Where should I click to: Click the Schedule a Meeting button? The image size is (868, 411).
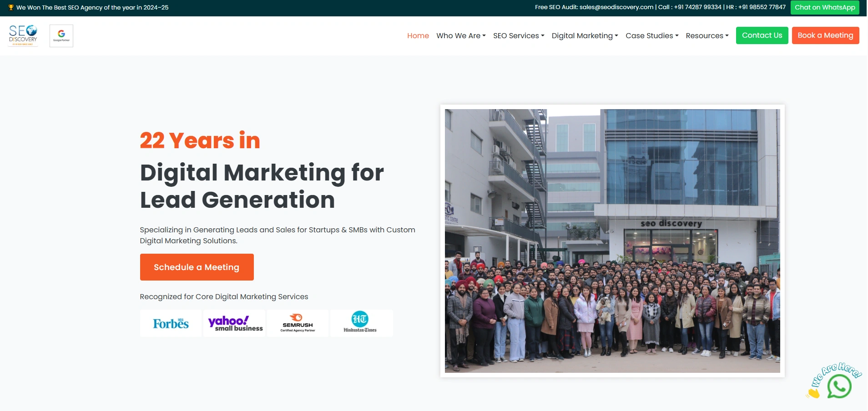coord(196,267)
